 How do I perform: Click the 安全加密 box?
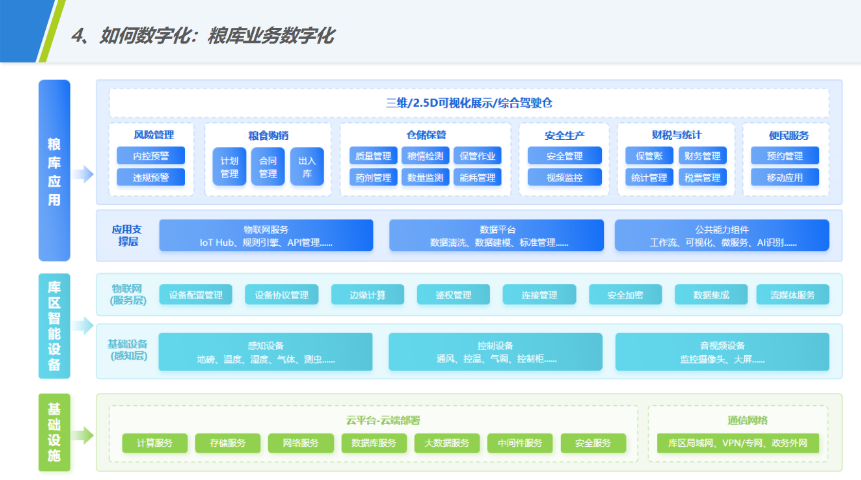click(625, 295)
